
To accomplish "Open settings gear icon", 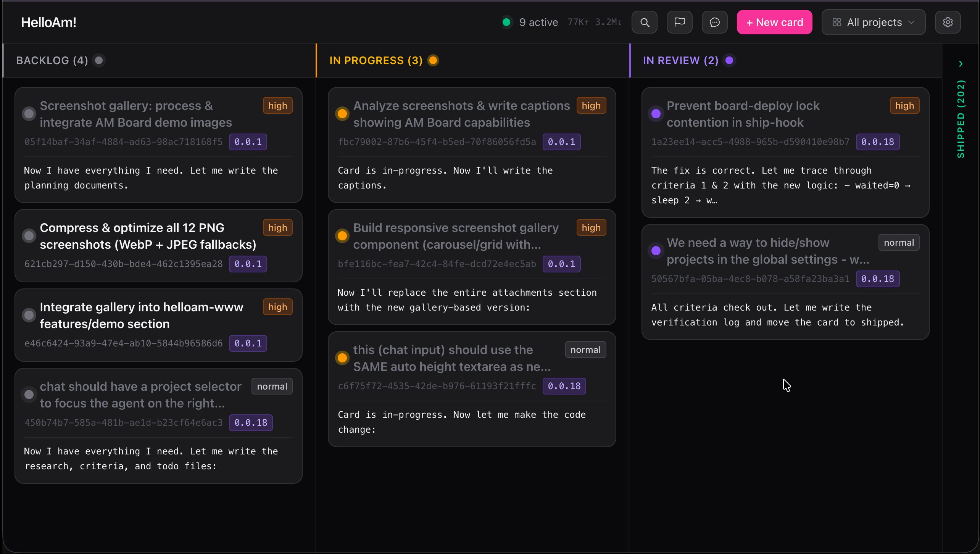I will coord(948,22).
